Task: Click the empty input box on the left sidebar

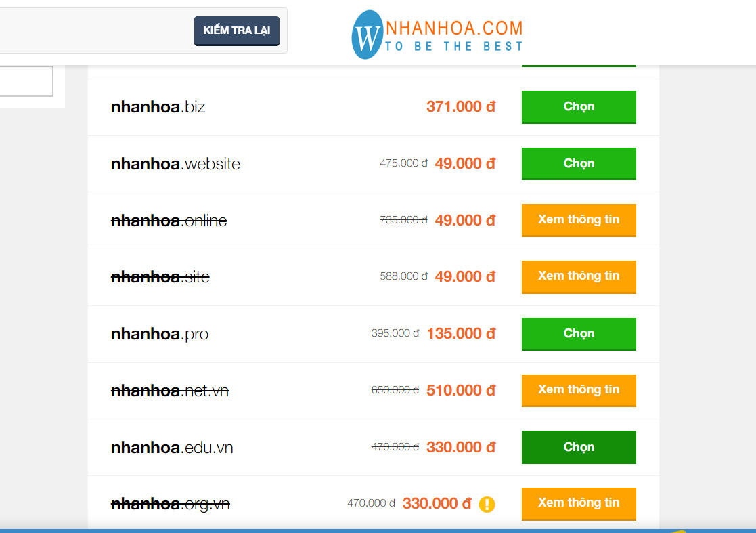Action: (26, 81)
